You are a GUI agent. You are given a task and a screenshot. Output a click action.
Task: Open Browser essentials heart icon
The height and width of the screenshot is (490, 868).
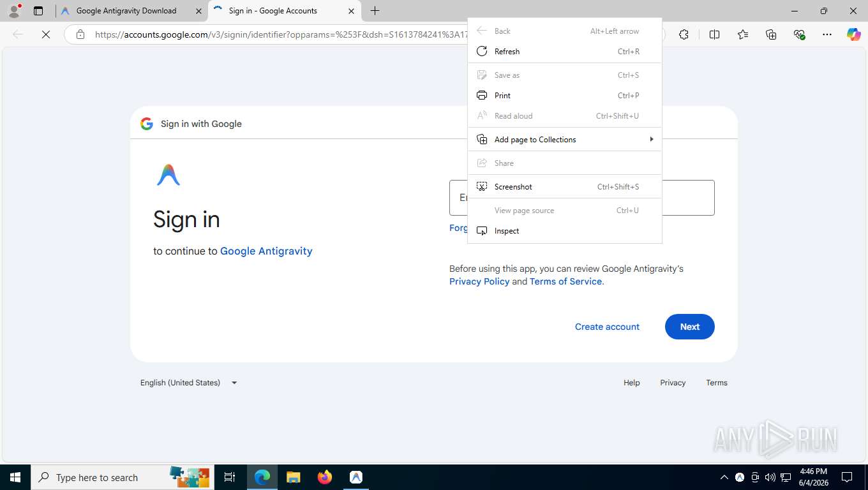[799, 34]
